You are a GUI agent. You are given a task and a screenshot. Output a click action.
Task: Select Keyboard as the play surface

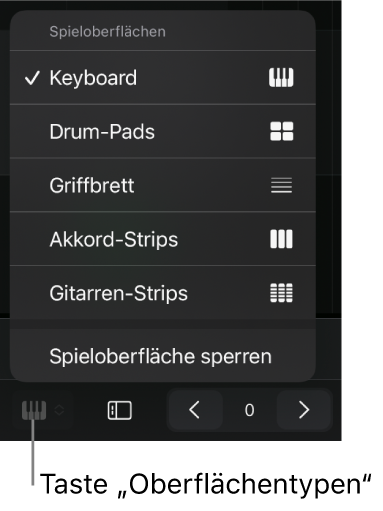tap(163, 78)
